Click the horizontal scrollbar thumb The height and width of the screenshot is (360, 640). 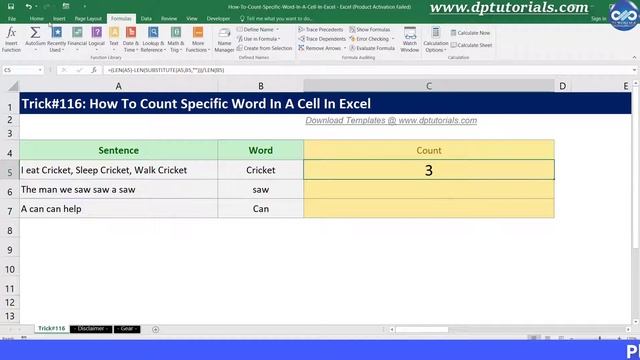[x=422, y=329]
